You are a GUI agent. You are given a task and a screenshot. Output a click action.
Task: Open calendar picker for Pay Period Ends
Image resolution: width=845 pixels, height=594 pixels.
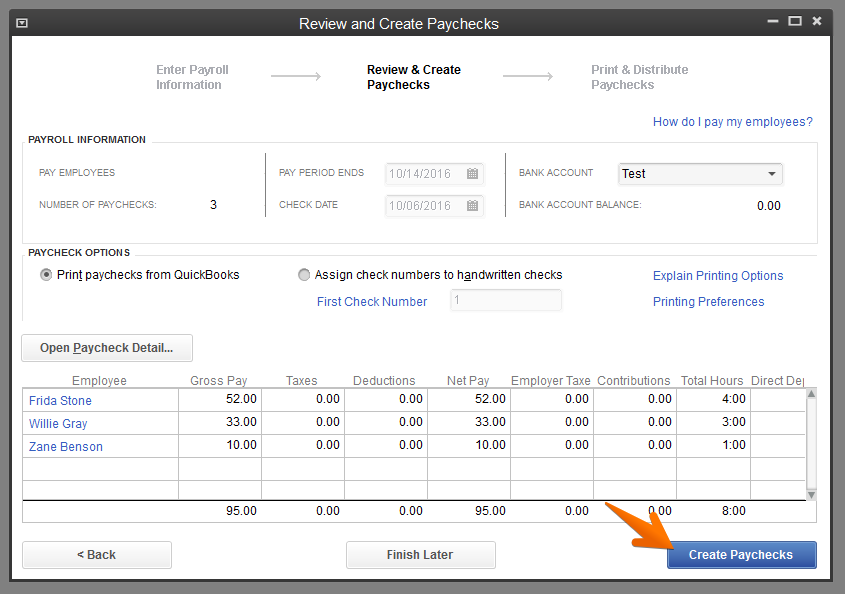[x=472, y=174]
